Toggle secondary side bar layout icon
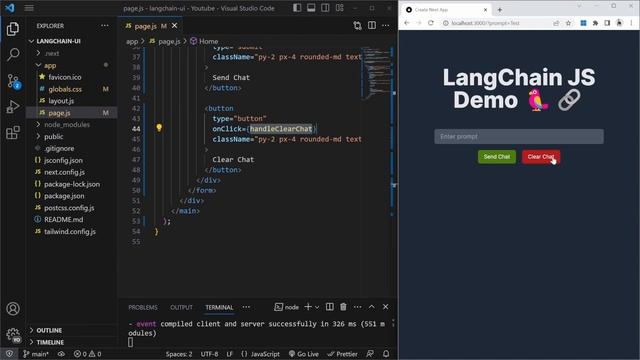 pos(325,8)
